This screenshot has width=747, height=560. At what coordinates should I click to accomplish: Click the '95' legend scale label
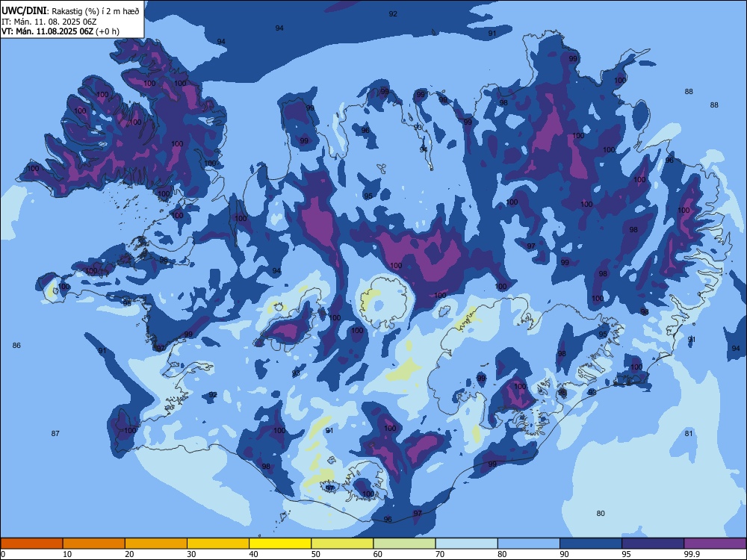[627, 554]
